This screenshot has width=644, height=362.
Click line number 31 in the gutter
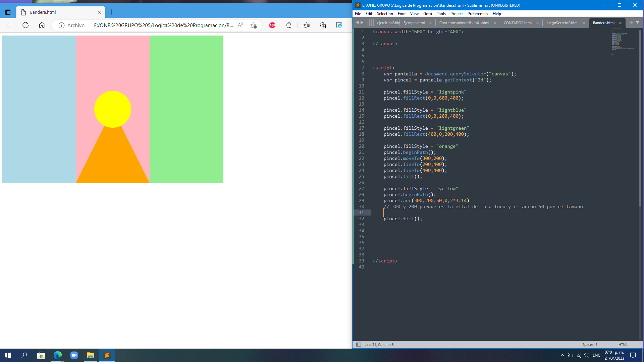click(361, 213)
